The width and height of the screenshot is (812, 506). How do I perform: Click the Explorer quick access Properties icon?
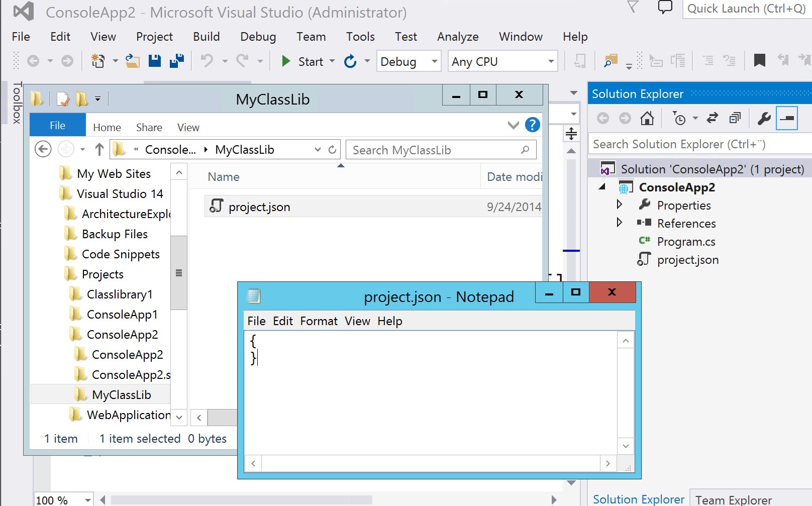tap(63, 99)
